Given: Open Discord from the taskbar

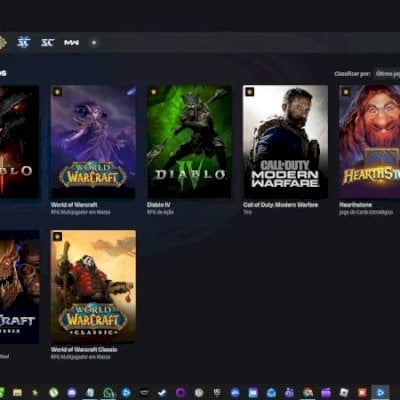Looking at the screenshot, I should [72, 393].
